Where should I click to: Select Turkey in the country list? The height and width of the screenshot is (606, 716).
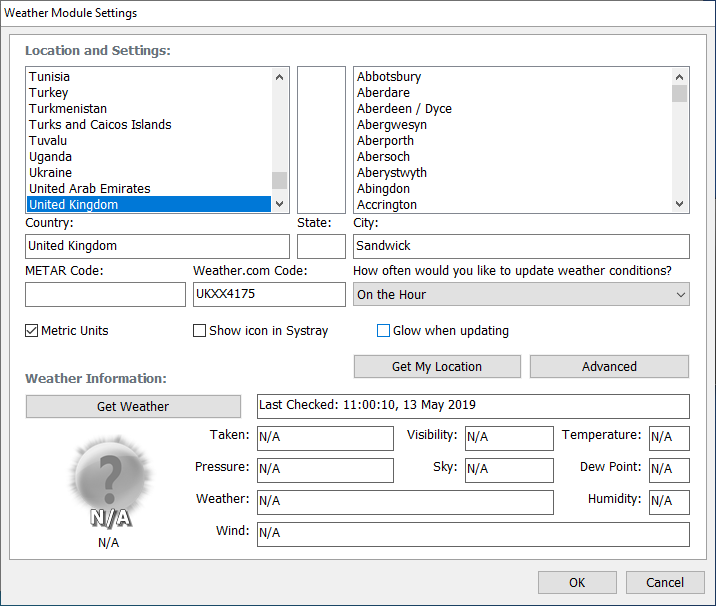pos(49,93)
